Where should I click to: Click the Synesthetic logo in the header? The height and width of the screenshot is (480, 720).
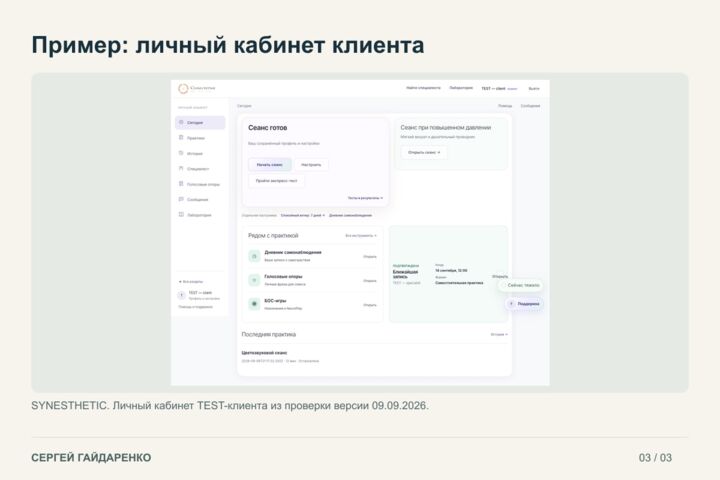(197, 88)
